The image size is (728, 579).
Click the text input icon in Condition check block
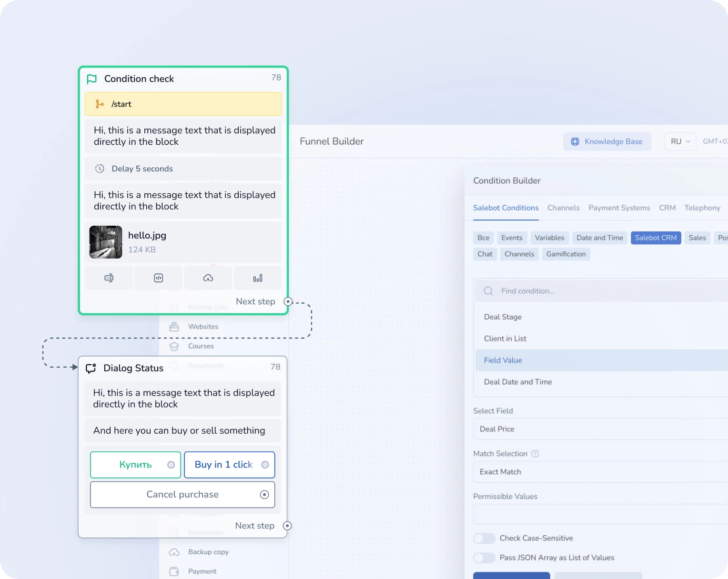[x=109, y=278]
